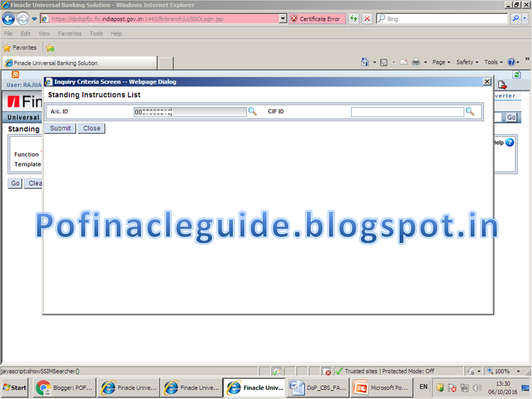Screen dimensions: 532x399
Task: Click the speaker icon in system tray
Action: pyautogui.click(x=477, y=387)
